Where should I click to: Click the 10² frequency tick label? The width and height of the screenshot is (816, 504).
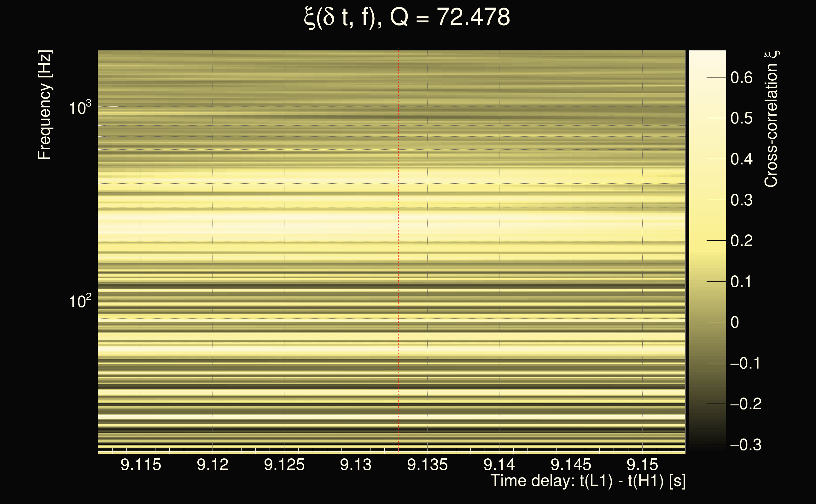coord(80,301)
